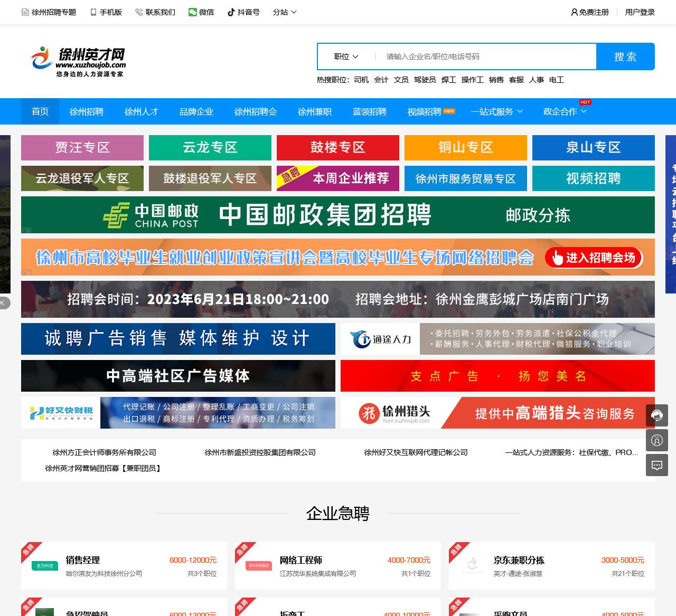Click the 搜索 search button

[625, 56]
